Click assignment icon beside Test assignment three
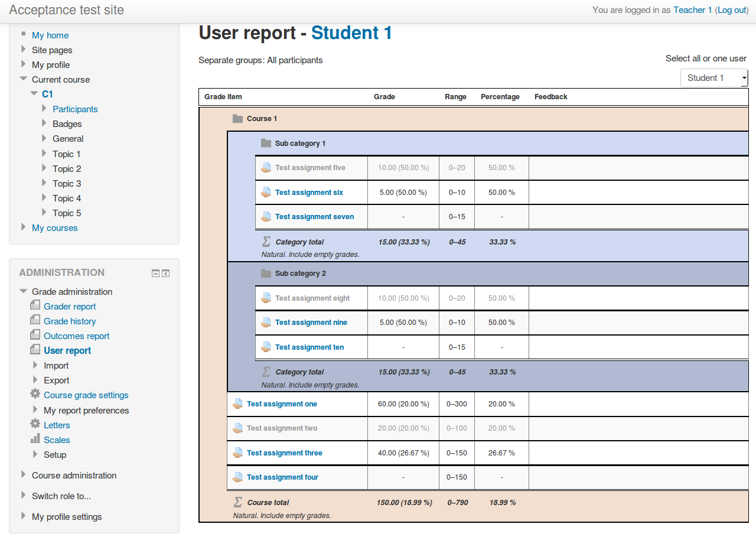This screenshot has height=537, width=756. 238,453
